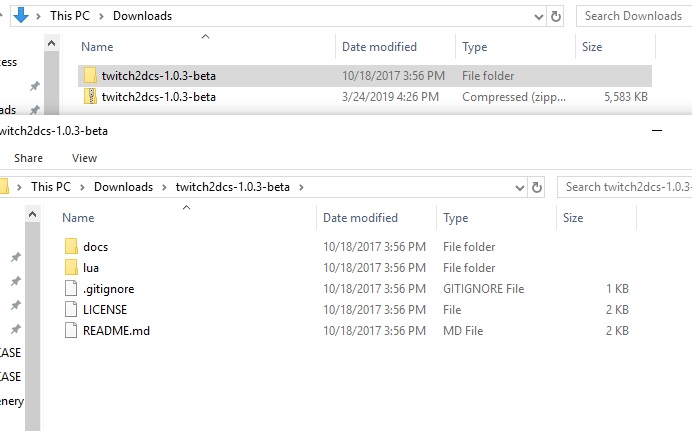Sort by Date modified in Downloads window

coord(379,47)
